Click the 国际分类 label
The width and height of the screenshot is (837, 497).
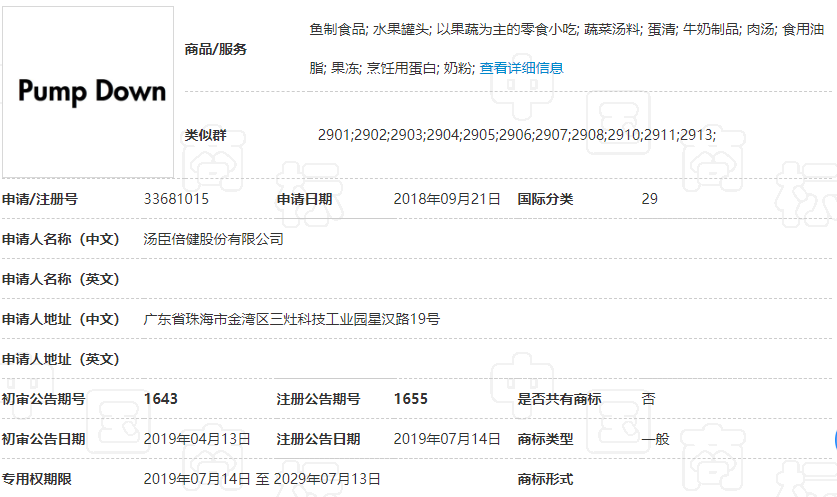tap(545, 199)
